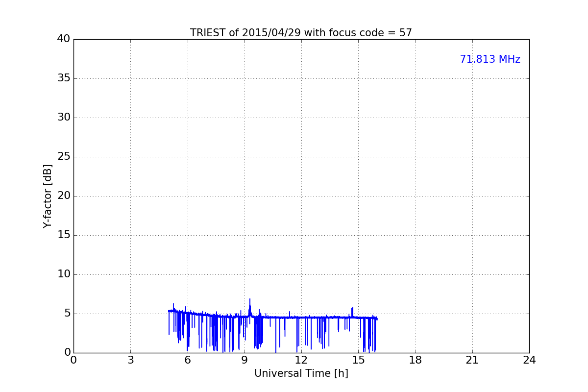Click the signal spike near 14.7 hours
This screenshot has height=392, width=588.
[x=352, y=312]
